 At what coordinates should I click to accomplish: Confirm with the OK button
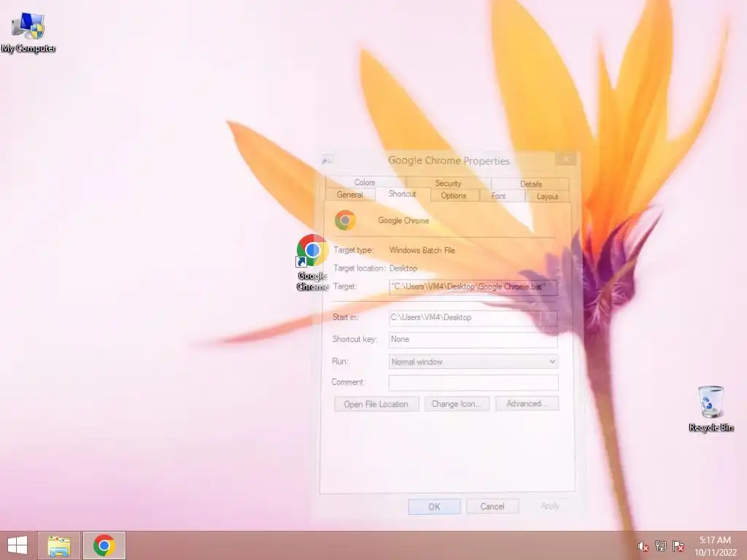click(x=434, y=507)
